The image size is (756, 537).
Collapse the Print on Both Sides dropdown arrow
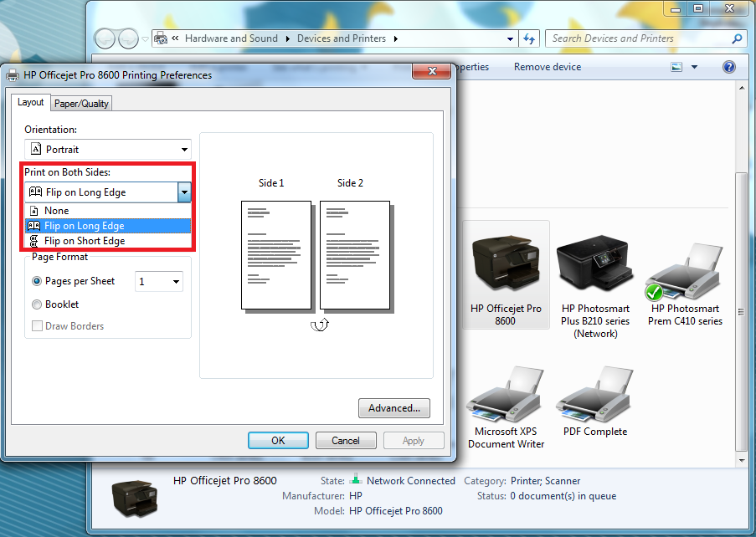pyautogui.click(x=185, y=192)
